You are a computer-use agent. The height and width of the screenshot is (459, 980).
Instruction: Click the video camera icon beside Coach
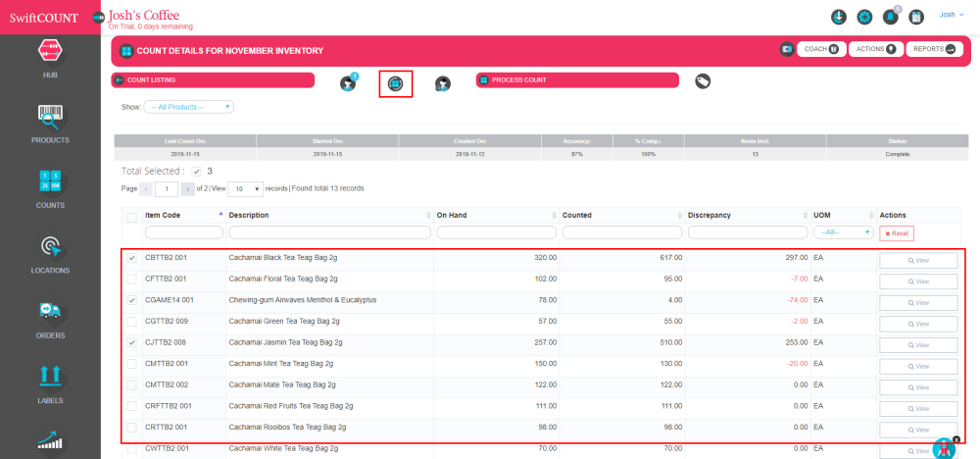[787, 49]
